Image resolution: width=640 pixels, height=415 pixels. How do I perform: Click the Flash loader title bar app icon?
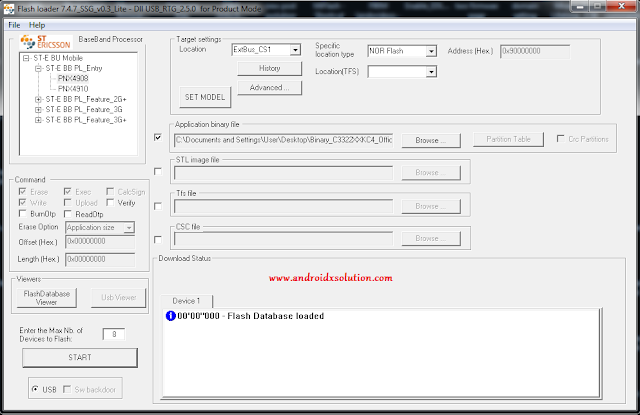tap(9, 9)
